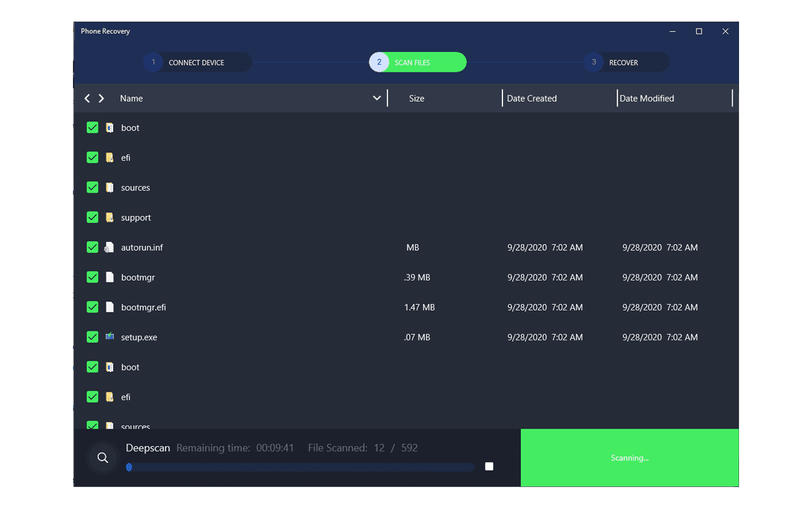Open the boot folder icon
Screen dimensions: 812x508
point(108,127)
